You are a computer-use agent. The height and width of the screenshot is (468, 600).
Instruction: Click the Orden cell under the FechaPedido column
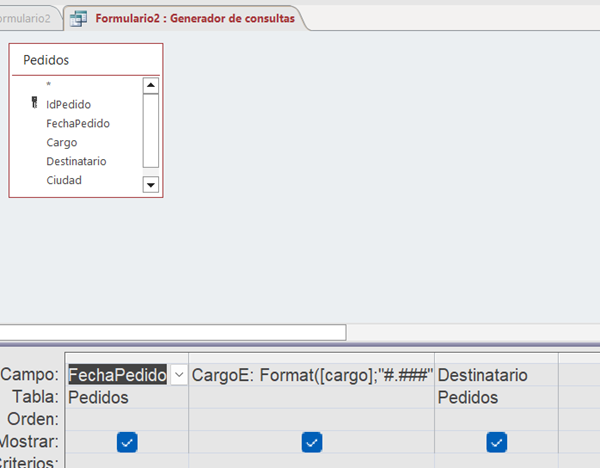pyautogui.click(x=127, y=419)
